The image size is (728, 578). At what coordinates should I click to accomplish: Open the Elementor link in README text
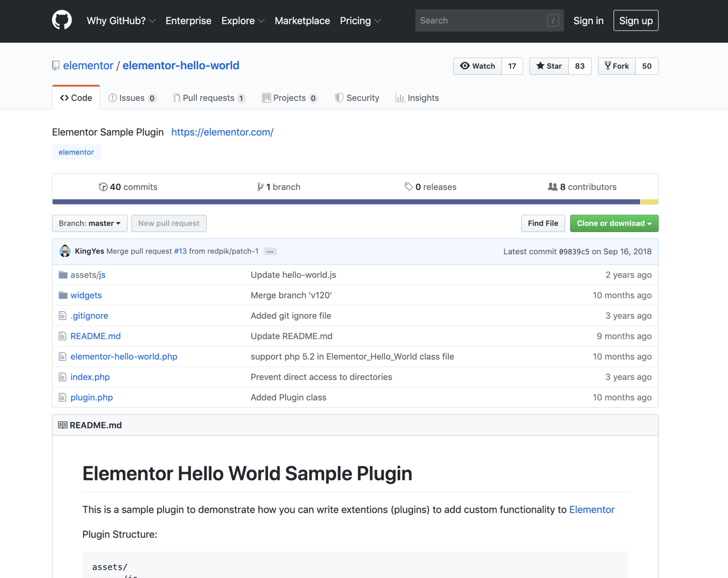(592, 509)
